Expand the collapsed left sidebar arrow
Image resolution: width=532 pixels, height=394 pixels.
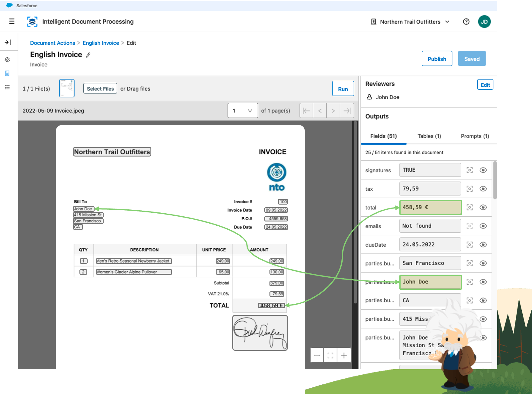pyautogui.click(x=8, y=42)
